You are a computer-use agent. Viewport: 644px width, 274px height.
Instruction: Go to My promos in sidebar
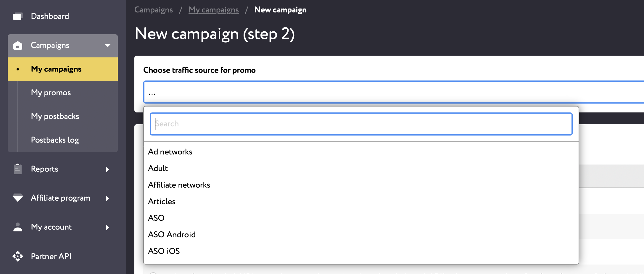[x=51, y=93]
